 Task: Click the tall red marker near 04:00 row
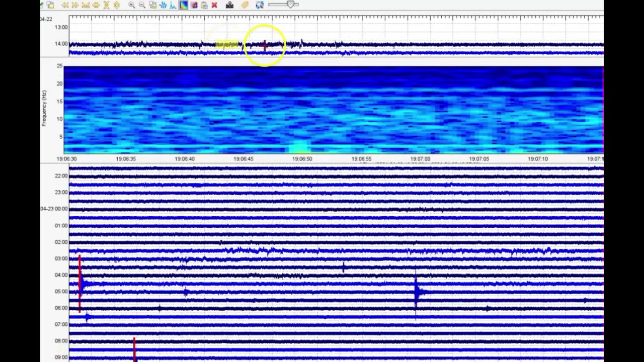point(79,284)
